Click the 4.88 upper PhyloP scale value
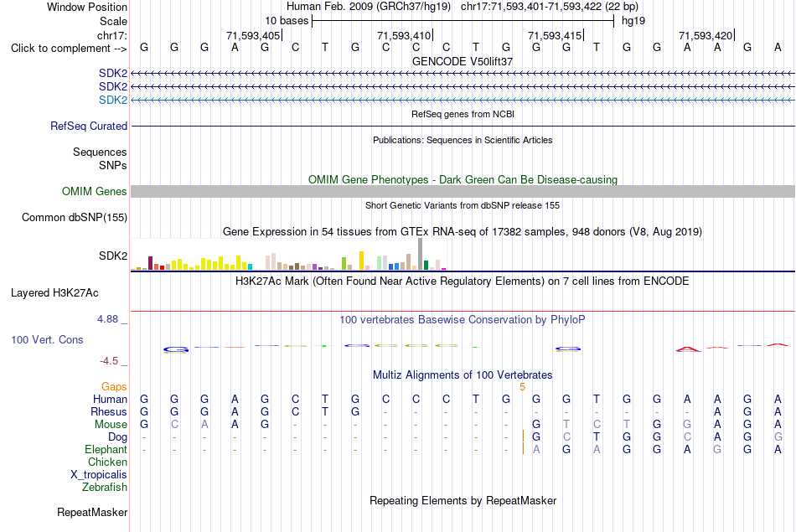This screenshot has height=532, width=796. pyautogui.click(x=107, y=319)
